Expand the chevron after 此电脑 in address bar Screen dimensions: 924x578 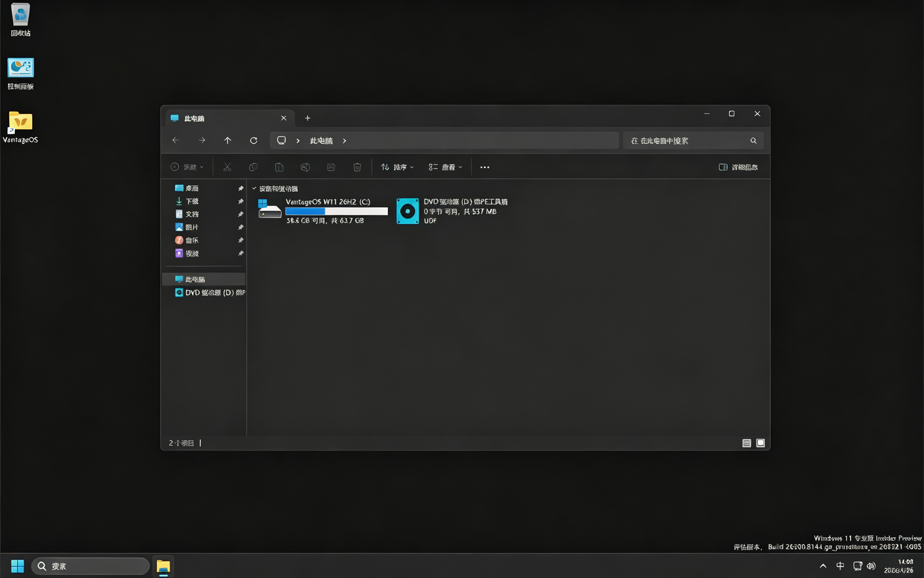pyautogui.click(x=344, y=141)
